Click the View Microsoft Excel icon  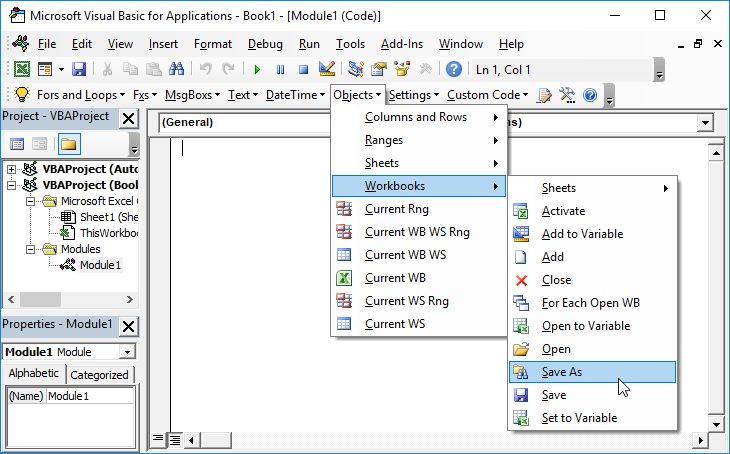(x=21, y=69)
